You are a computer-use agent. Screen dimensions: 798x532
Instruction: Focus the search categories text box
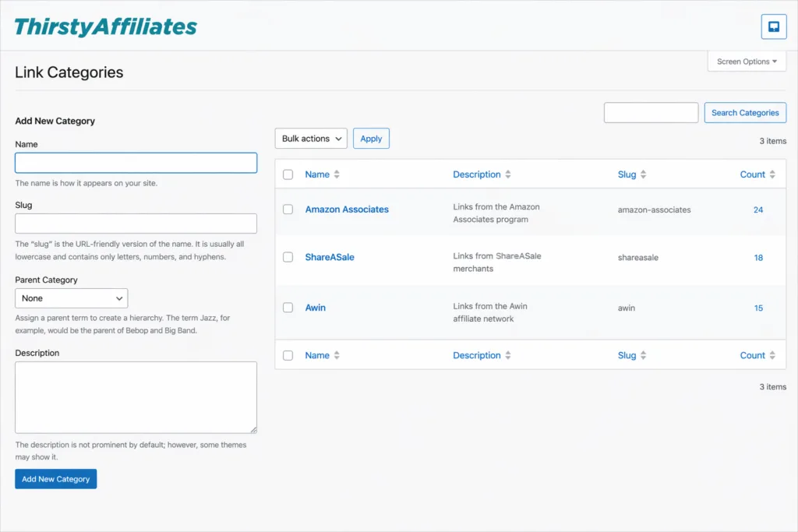pos(651,113)
